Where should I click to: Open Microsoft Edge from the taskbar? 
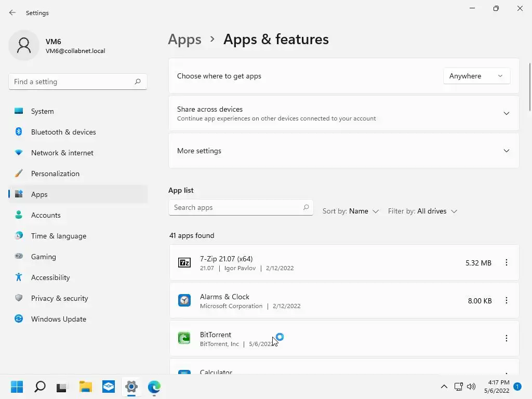click(154, 387)
